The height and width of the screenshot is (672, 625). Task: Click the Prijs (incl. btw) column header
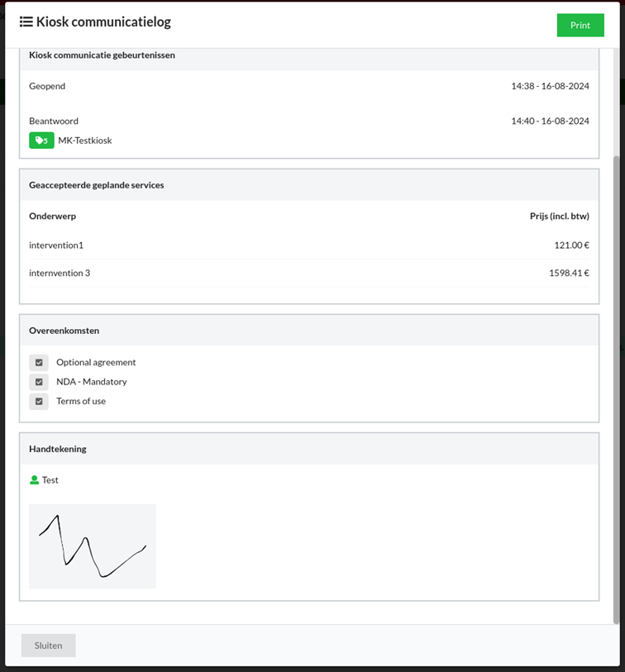coord(559,217)
